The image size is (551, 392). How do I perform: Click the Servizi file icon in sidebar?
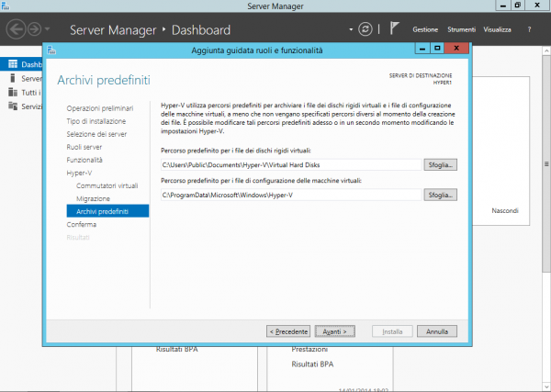coord(13,106)
